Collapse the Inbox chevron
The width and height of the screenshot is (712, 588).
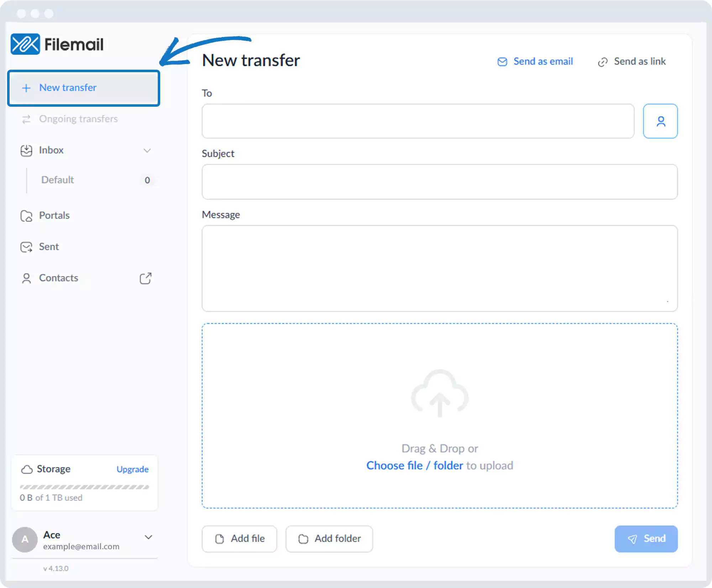coord(147,150)
